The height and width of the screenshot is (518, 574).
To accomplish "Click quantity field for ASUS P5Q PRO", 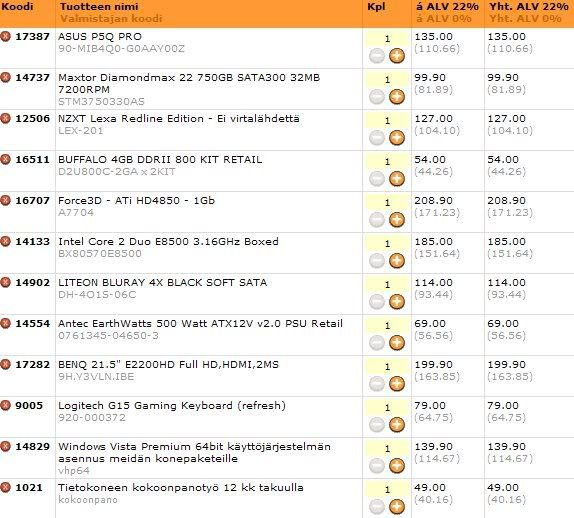I will [x=387, y=39].
